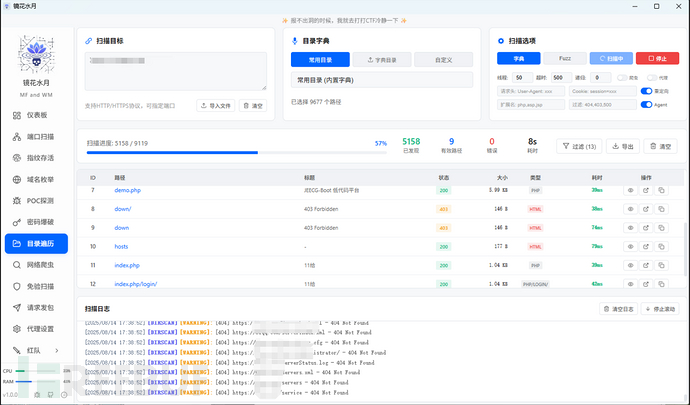Click 清空日志 to clear log
Image resolution: width=690 pixels, height=405 pixels.
pyautogui.click(x=618, y=309)
